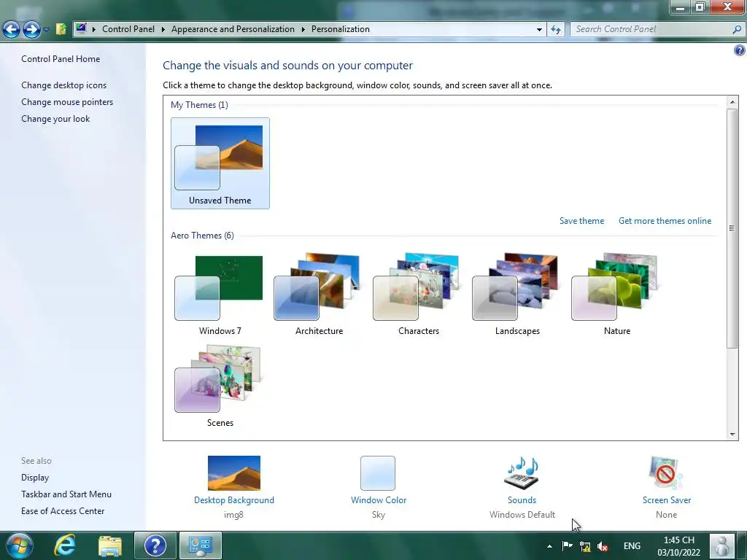
Task: Apply the Nature theme
Action: pyautogui.click(x=616, y=294)
